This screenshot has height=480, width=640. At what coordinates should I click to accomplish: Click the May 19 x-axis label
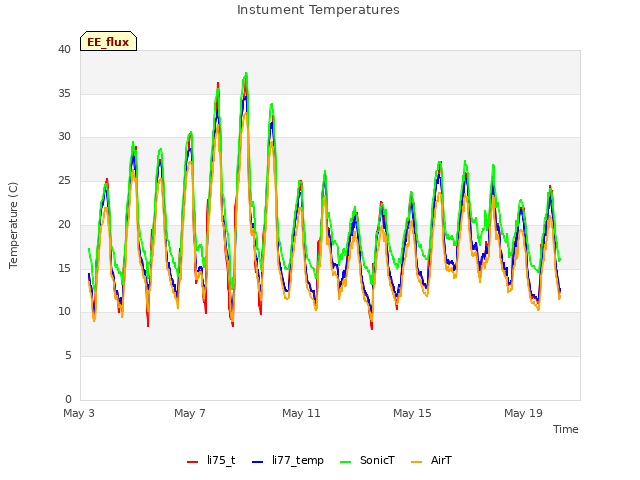[523, 413]
